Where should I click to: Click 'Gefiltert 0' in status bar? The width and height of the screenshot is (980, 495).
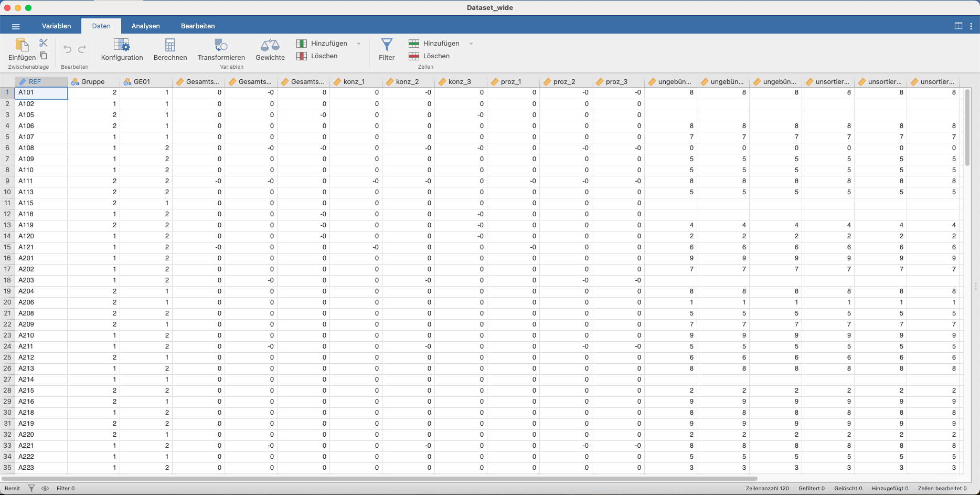[812, 489]
